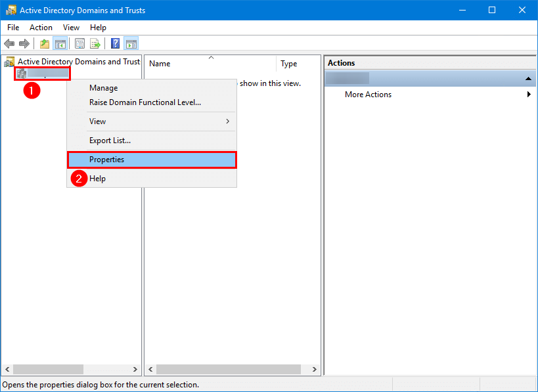Choose Help in the context menu
This screenshot has height=392, width=538.
152,179
